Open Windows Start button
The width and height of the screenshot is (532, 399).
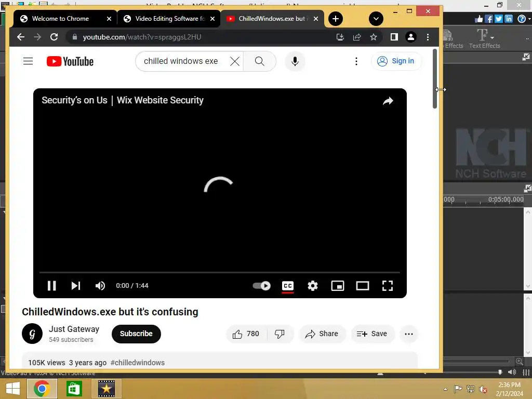click(13, 389)
